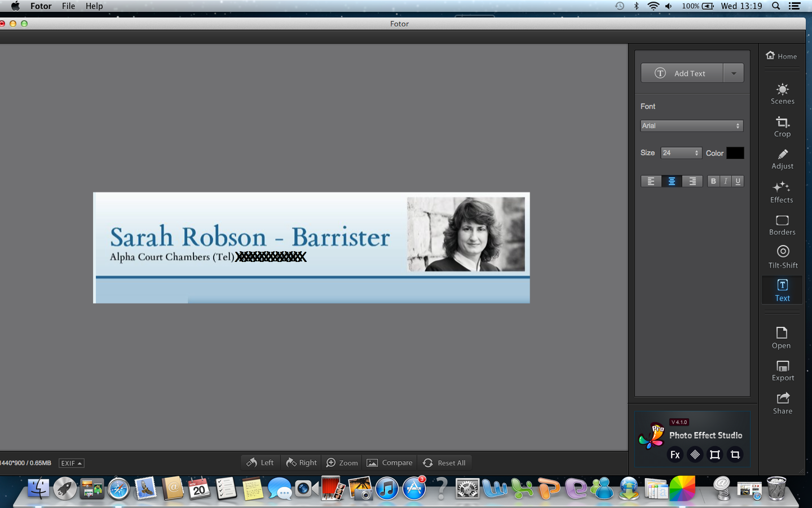812x508 pixels.
Task: Click the Fotor window title text
Action: (399, 24)
